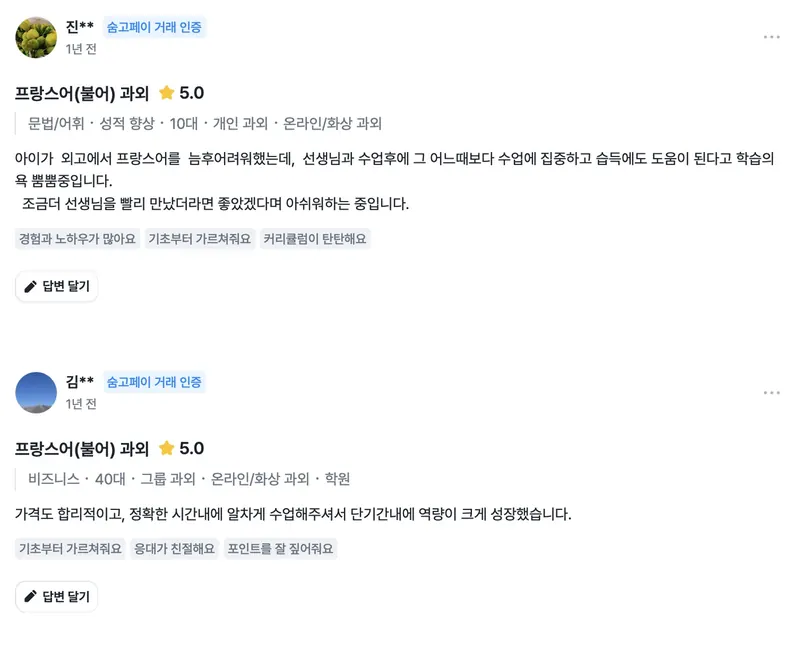
Task: Click the star rating icon on the second review
Action: click(166, 448)
